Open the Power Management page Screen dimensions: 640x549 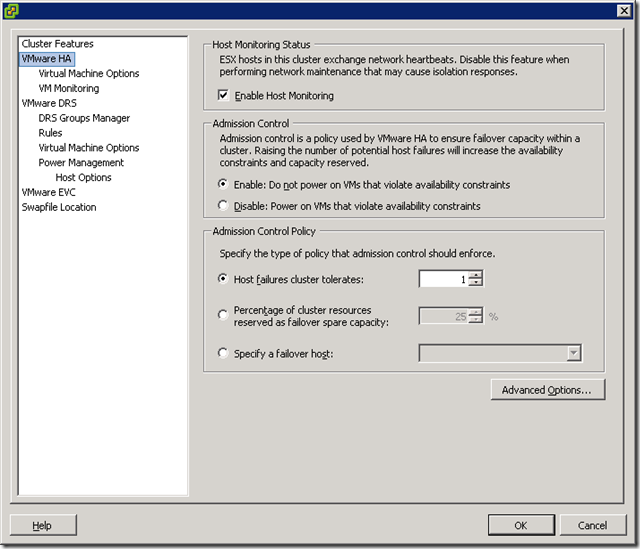coord(81,162)
